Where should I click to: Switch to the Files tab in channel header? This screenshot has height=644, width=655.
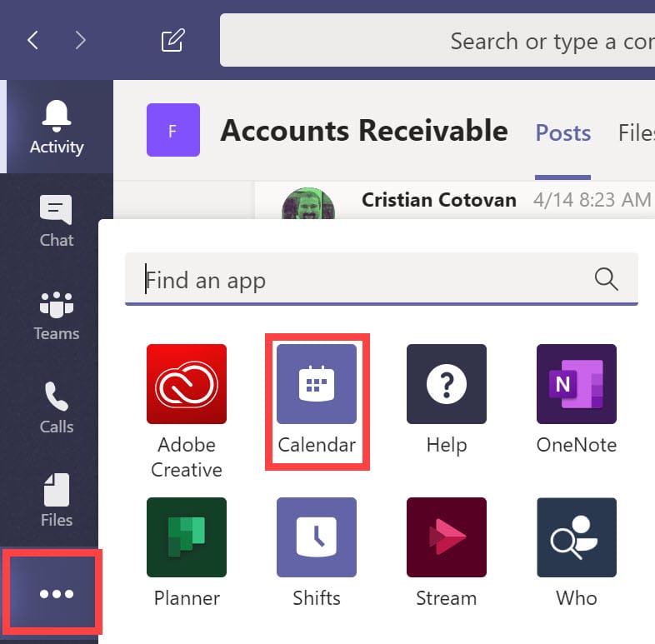click(x=636, y=132)
